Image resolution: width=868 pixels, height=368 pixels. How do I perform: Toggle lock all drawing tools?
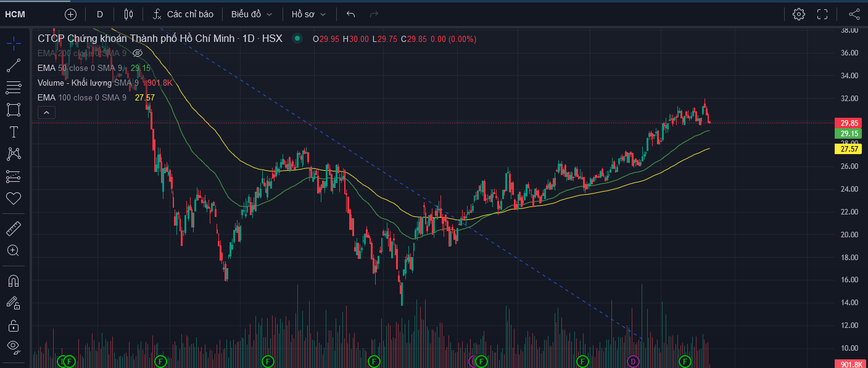14,325
